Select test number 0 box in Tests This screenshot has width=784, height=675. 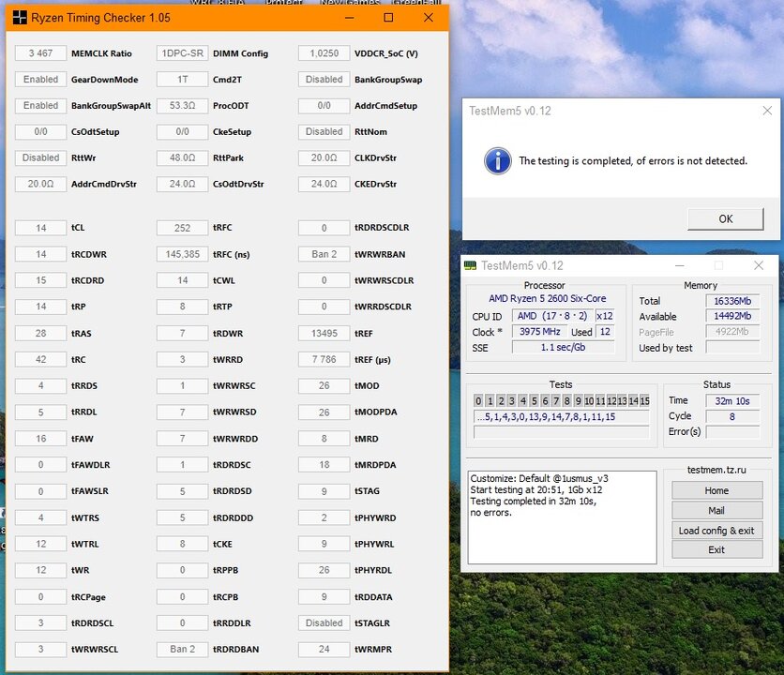[478, 400]
